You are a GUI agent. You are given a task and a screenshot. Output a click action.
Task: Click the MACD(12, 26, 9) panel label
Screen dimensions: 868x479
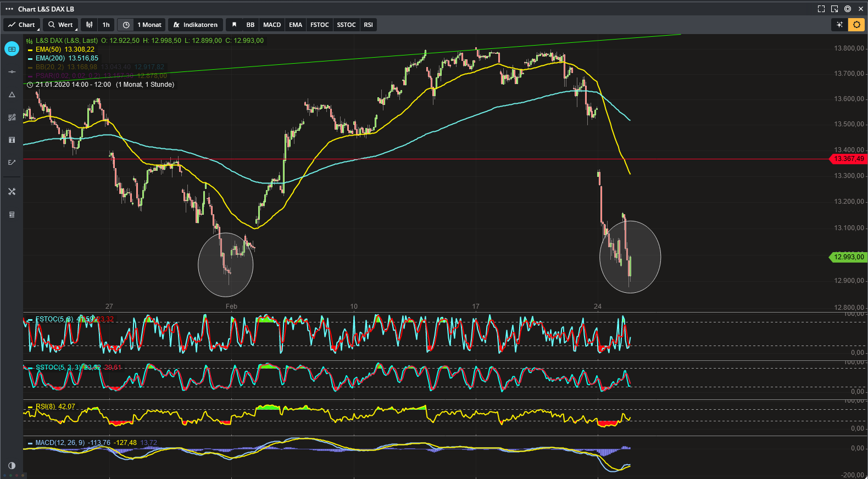pos(92,443)
